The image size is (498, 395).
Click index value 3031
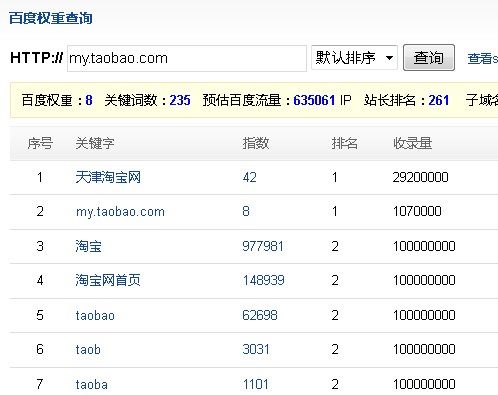coord(256,349)
